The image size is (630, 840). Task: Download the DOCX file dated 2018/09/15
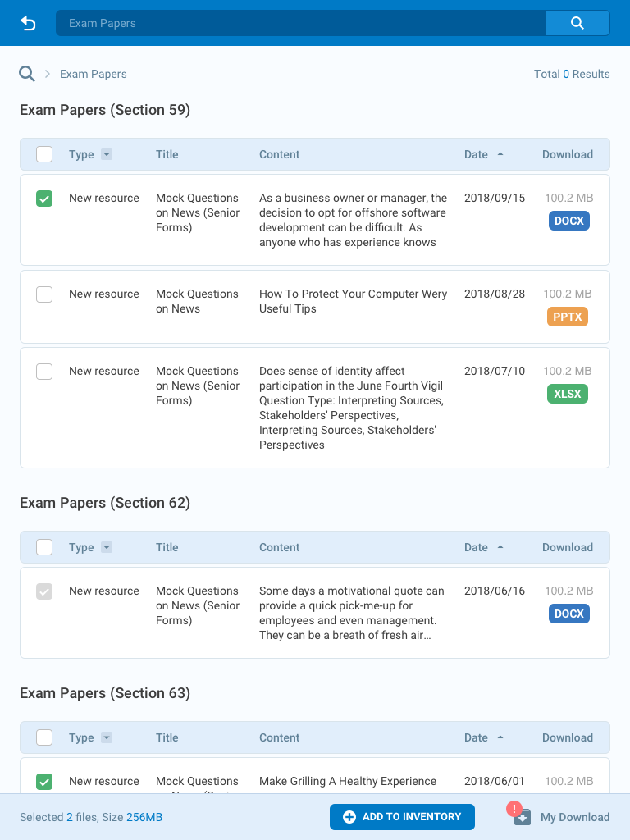tap(568, 221)
